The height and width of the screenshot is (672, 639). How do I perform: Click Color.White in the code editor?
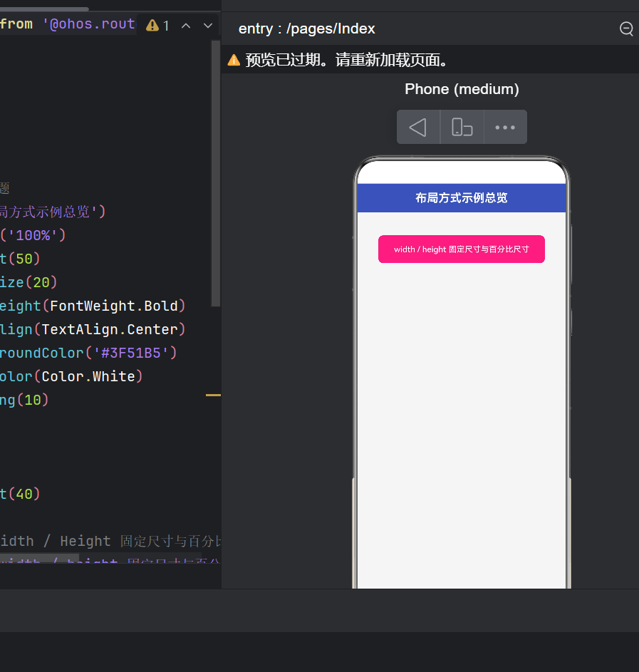pos(88,377)
